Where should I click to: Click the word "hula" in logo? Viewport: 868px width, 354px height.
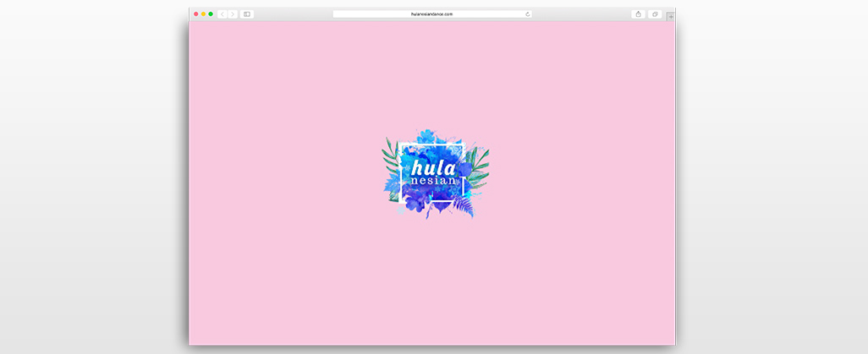click(433, 166)
